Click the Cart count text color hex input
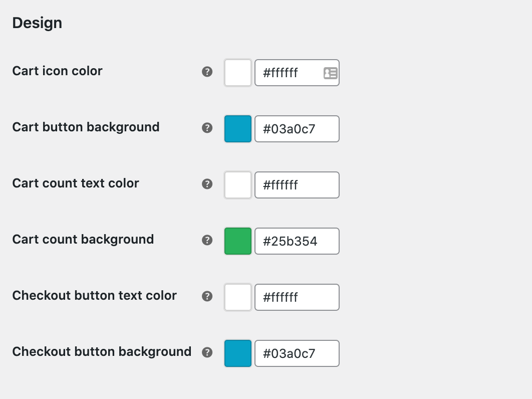This screenshot has width=532, height=399. pos(297,185)
